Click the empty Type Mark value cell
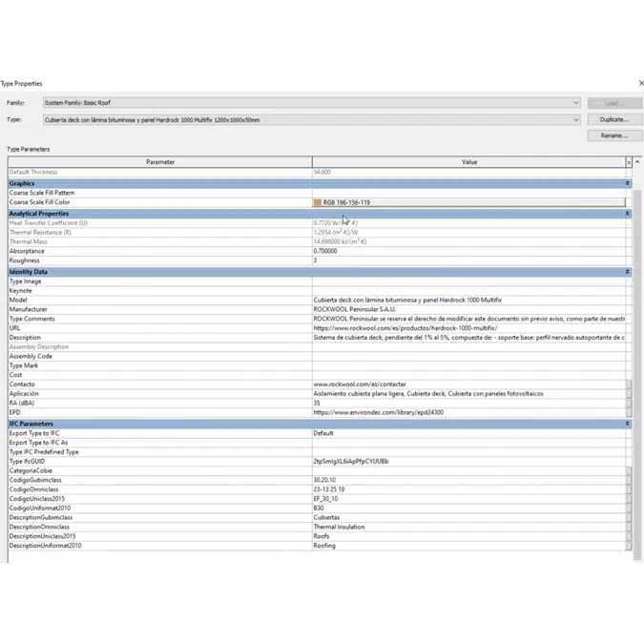644x644 pixels. (468, 366)
